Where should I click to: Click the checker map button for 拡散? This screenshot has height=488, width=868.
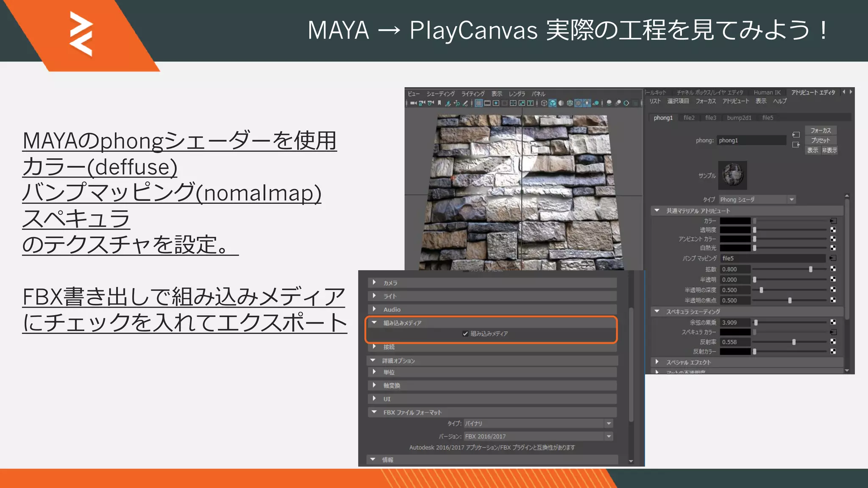pyautogui.click(x=833, y=269)
